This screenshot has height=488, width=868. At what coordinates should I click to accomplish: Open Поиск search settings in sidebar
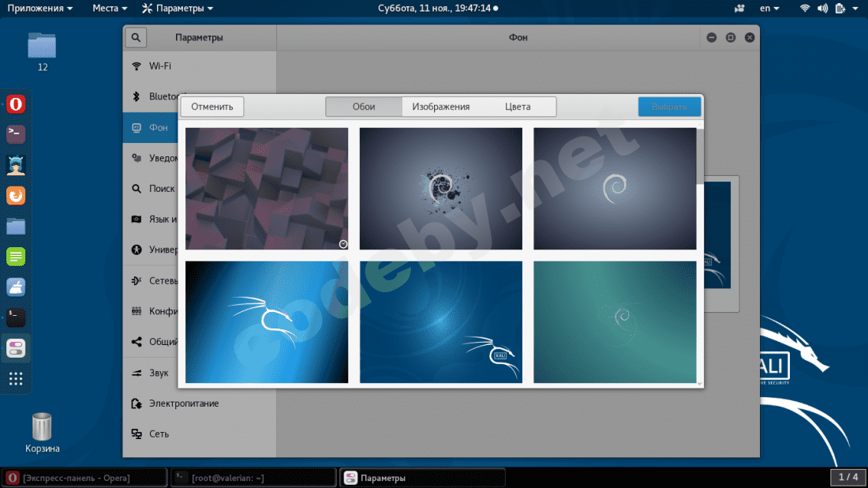coord(151,189)
